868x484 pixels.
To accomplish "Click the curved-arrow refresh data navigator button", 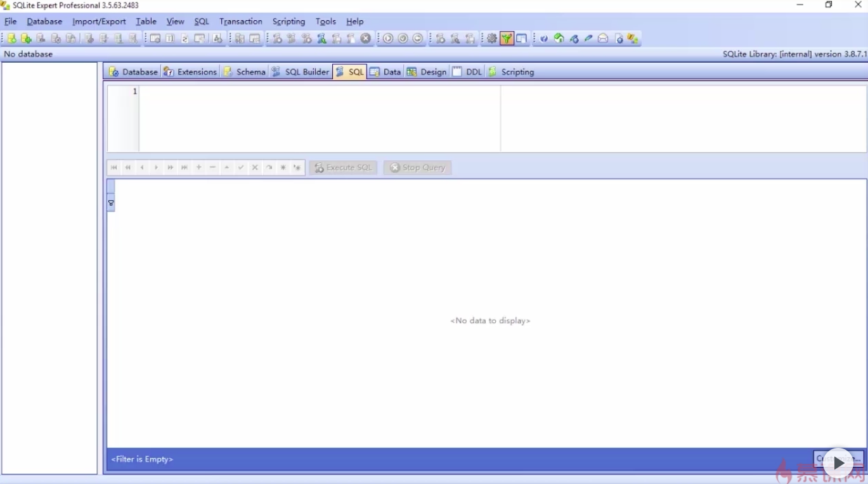I will [x=269, y=168].
